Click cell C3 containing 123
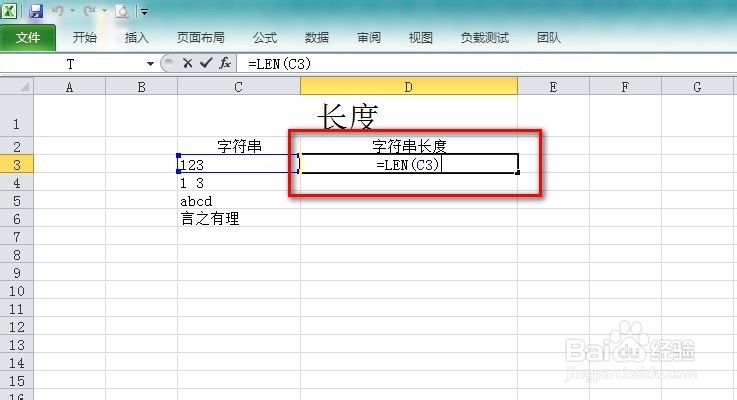The image size is (737, 400). (239, 164)
